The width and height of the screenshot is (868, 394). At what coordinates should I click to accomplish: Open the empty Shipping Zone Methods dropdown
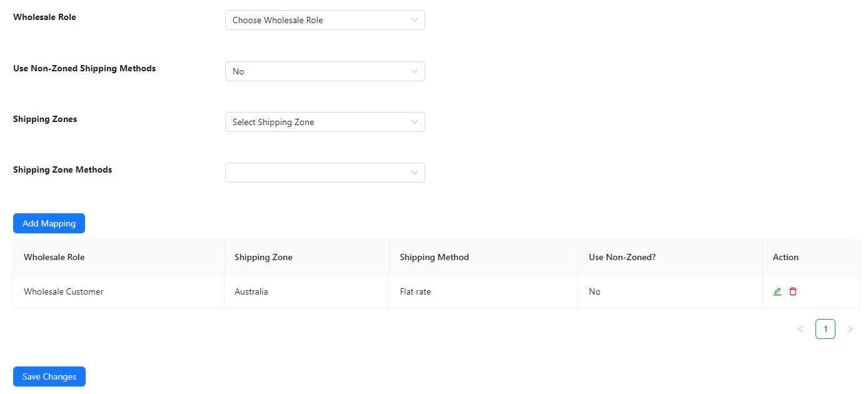(x=325, y=173)
